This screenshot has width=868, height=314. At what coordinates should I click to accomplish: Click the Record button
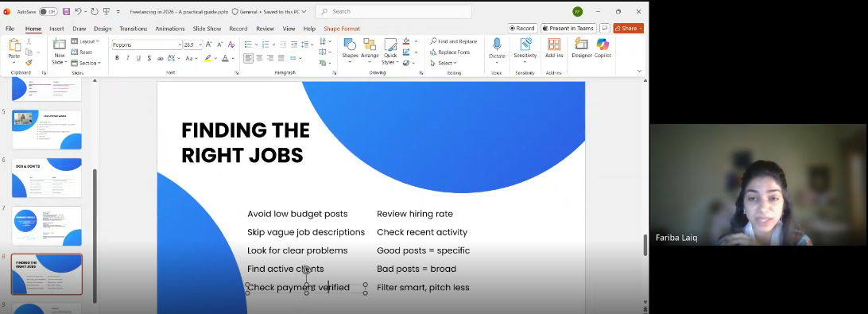coord(522,29)
